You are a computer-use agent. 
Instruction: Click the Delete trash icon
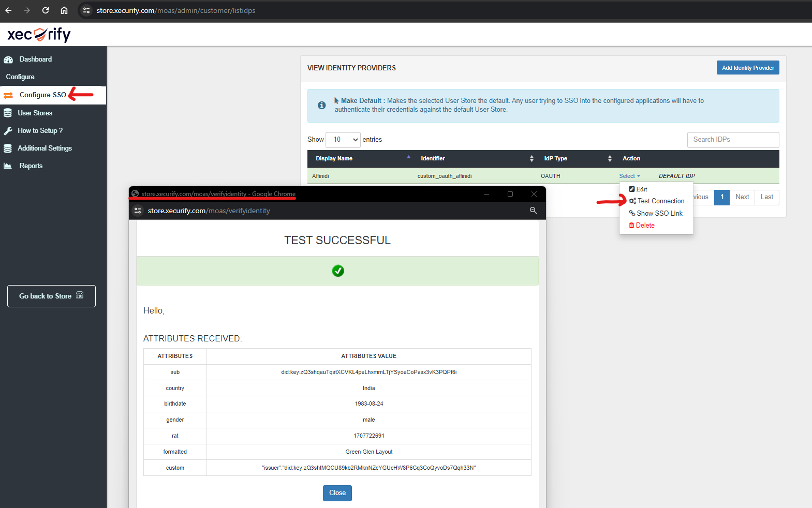tap(631, 226)
